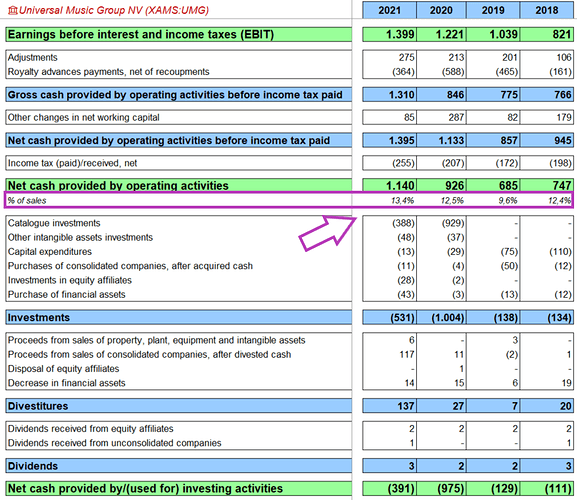The image size is (577, 500).
Task: Select investing activities 2020 value (975)
Action: coord(450,489)
